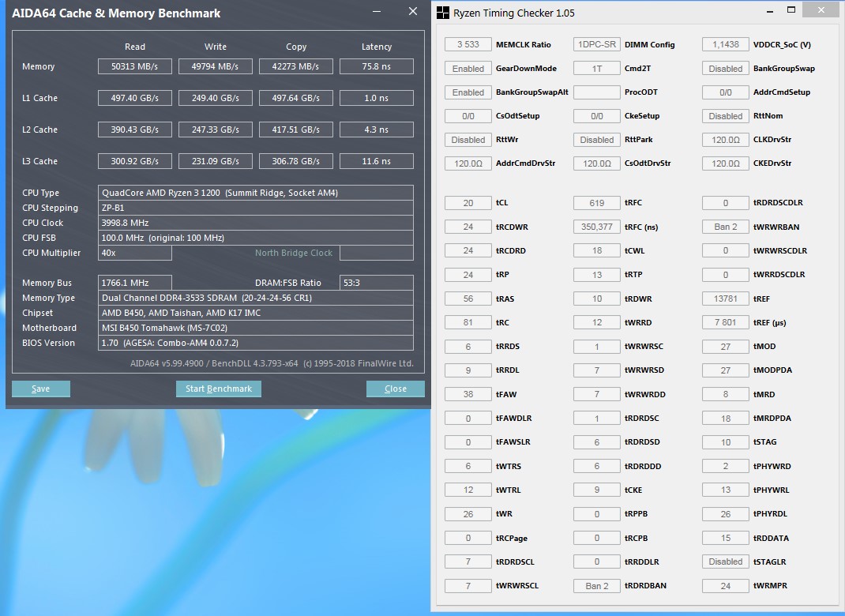This screenshot has width=845, height=616.
Task: Select the Memory Latency 75.8 ns field
Action: 377,66
